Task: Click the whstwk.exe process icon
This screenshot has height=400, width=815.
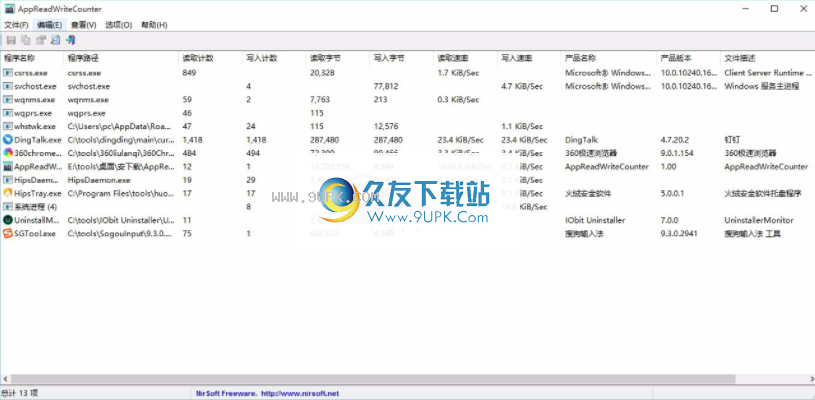Action: pos(7,126)
